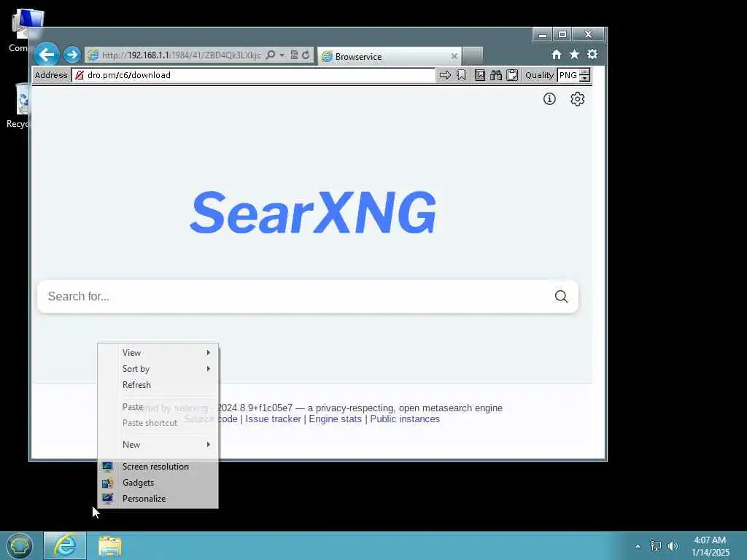Minimize the Internet Explorer window
This screenshot has height=560, width=747.
[x=542, y=34]
